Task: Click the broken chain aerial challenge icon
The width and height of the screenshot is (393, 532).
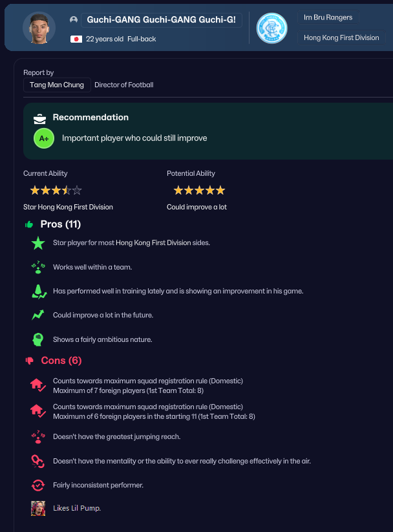Action: pos(37,461)
